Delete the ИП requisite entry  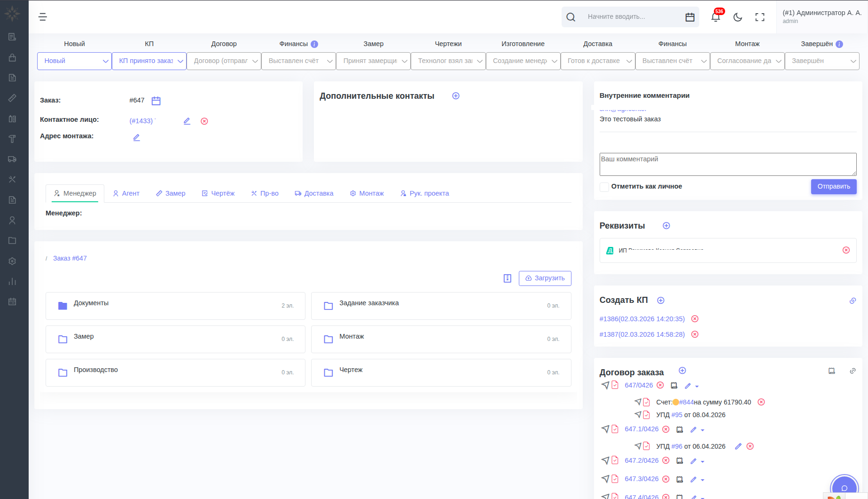pyautogui.click(x=846, y=250)
